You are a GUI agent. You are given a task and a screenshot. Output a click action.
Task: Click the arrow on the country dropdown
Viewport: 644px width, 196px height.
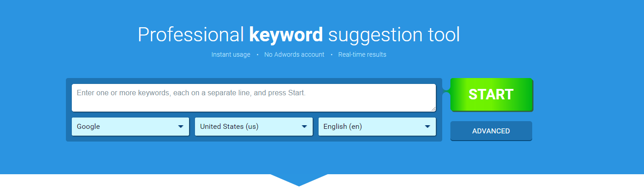pos(304,127)
